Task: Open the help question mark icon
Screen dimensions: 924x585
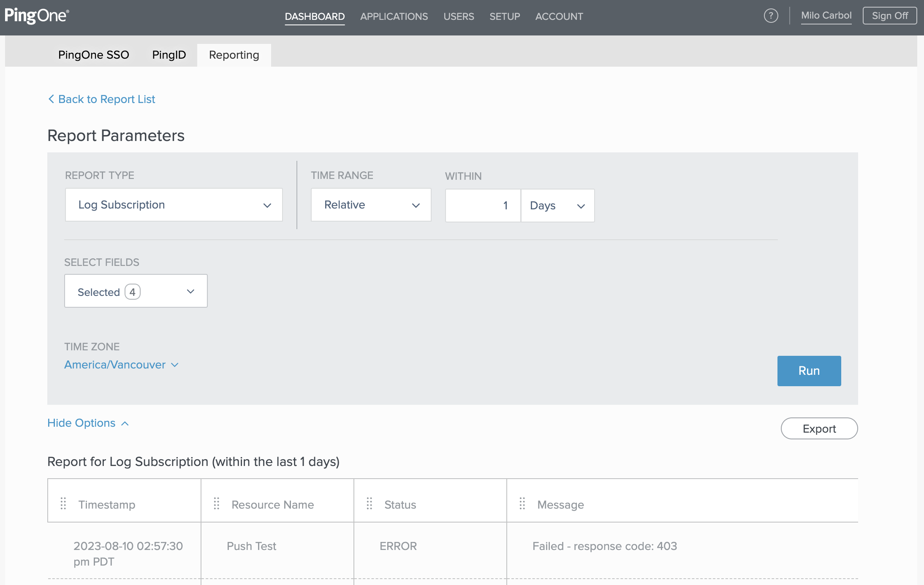Action: (771, 16)
